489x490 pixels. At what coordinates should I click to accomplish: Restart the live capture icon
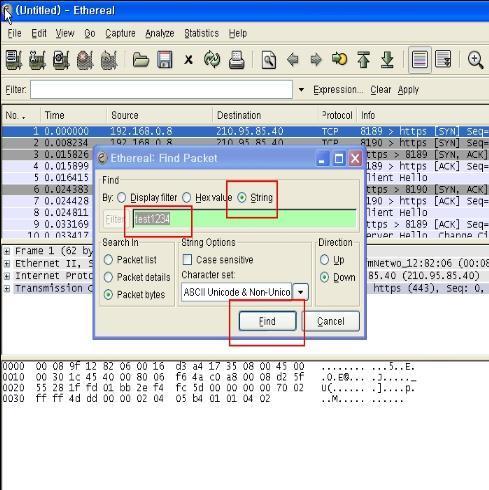pyautogui.click(x=109, y=60)
